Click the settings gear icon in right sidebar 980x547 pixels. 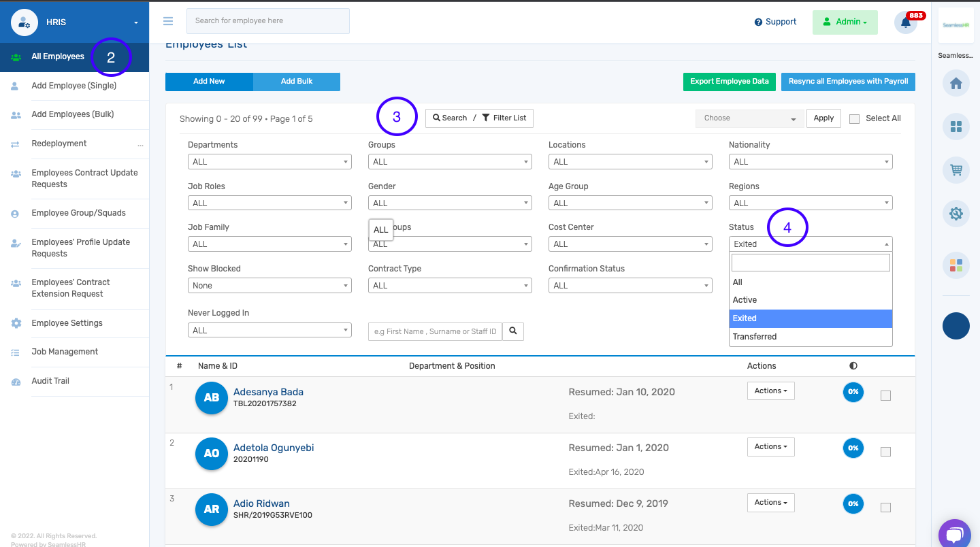click(955, 214)
